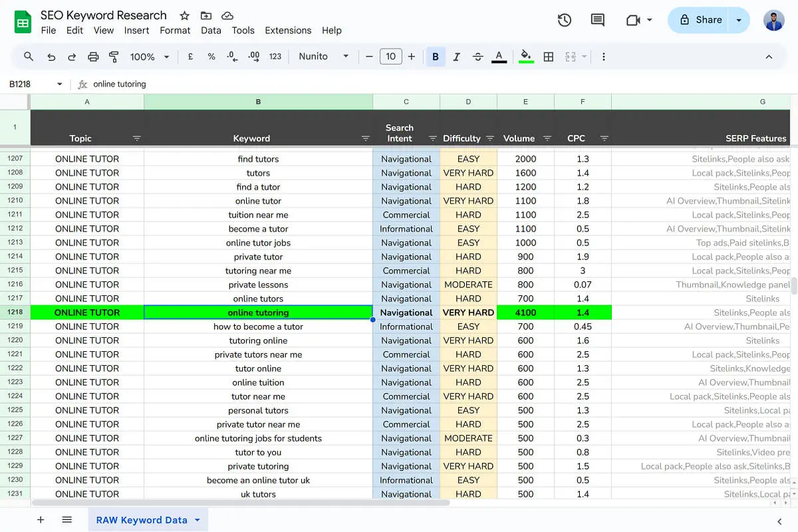
Task: Increase decimal places
Action: click(253, 57)
